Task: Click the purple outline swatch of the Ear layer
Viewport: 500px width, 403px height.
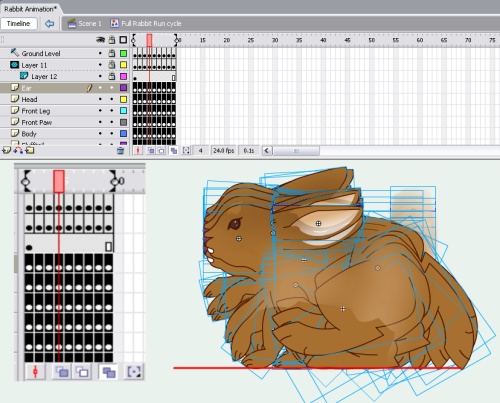Action: click(x=123, y=88)
